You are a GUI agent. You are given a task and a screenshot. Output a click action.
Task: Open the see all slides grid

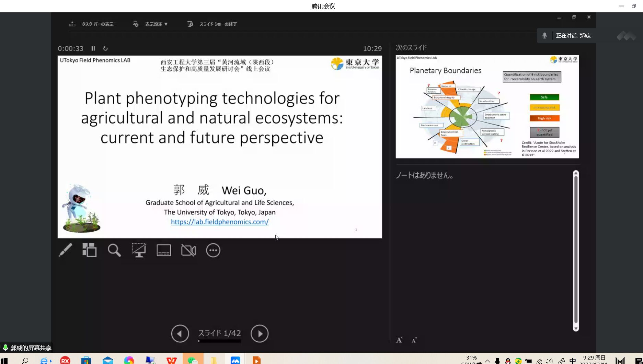[x=90, y=250]
